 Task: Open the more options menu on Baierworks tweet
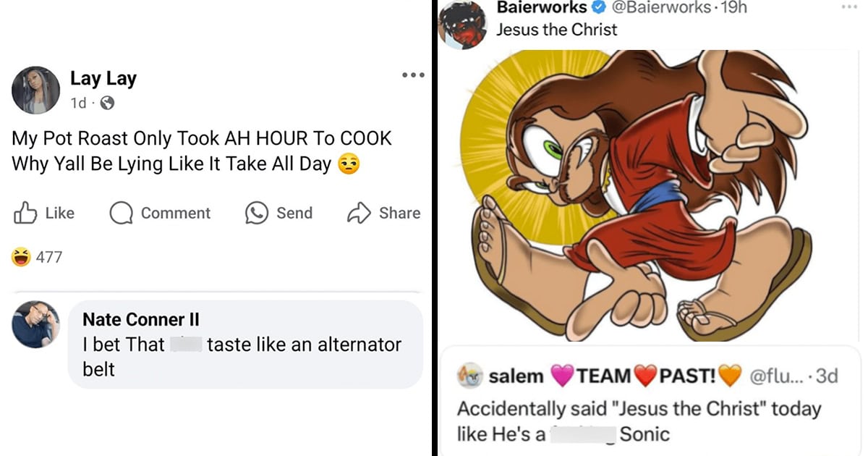[x=847, y=7]
